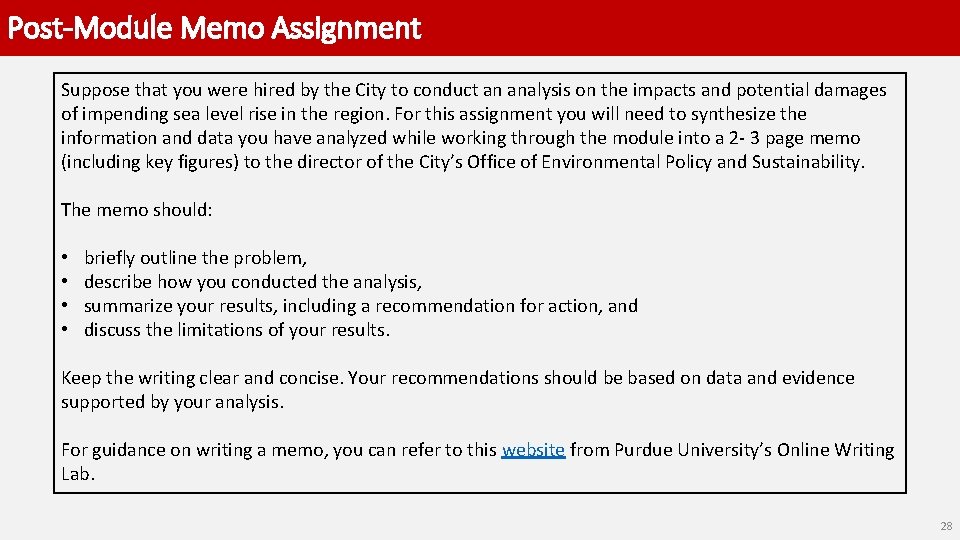Screen dimensions: 960x540
Task: Click the "The memo should:" line
Action: pyautogui.click(x=137, y=210)
